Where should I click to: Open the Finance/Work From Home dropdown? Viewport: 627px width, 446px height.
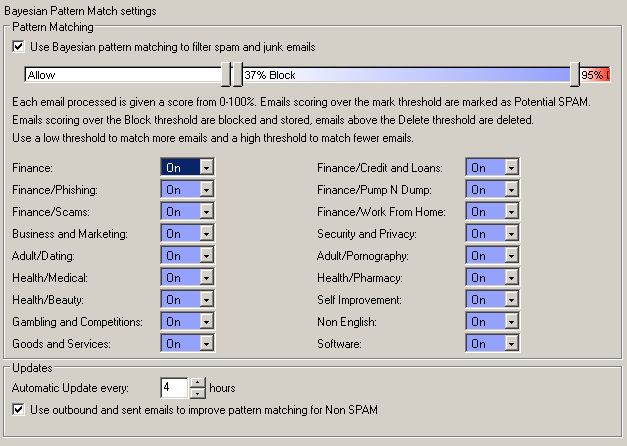(510, 212)
